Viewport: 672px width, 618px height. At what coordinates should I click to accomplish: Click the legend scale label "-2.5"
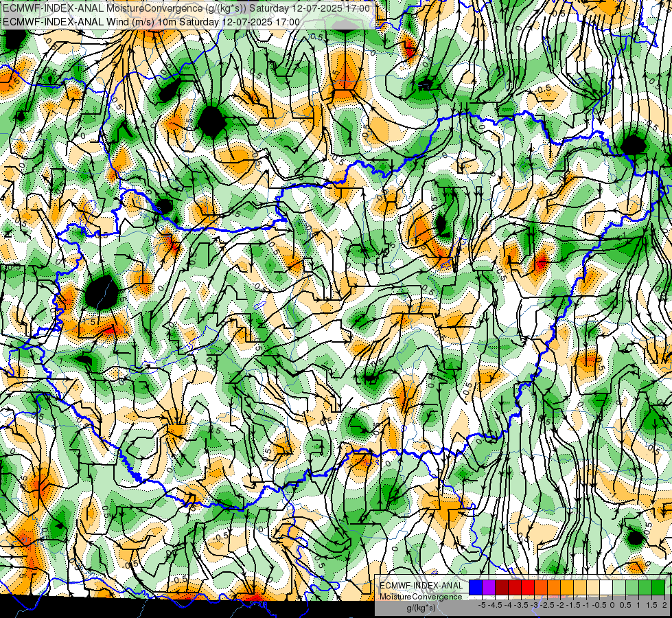pyautogui.click(x=547, y=605)
